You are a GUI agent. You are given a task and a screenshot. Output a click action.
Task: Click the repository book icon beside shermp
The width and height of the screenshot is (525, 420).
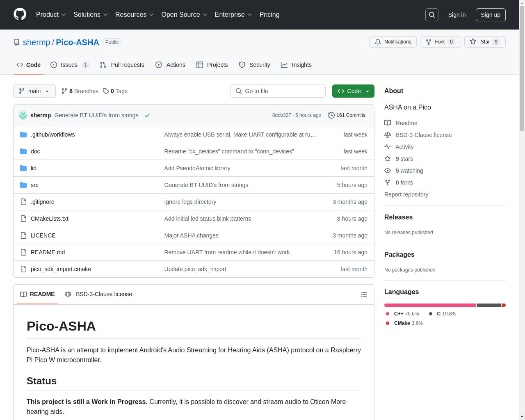click(16, 42)
